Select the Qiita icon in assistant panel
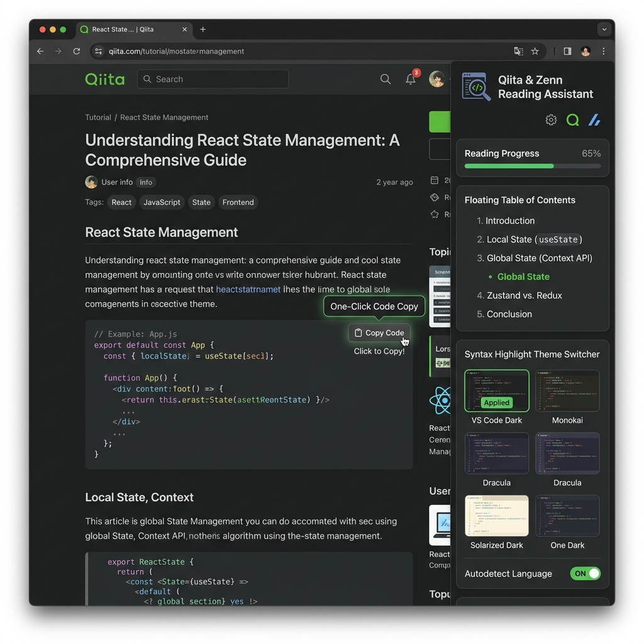Viewport: 644px width, 644px height. coord(572,120)
